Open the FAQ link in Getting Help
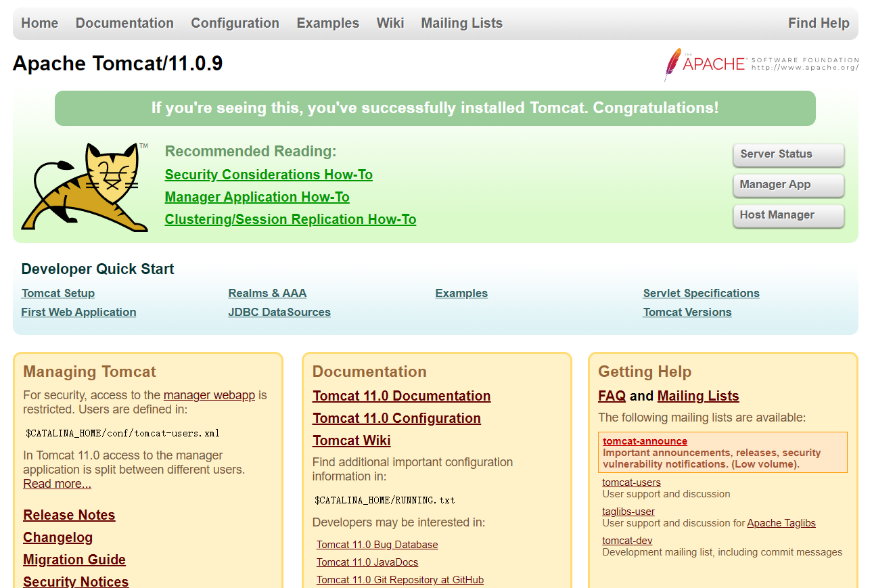The image size is (872, 588). (x=612, y=396)
